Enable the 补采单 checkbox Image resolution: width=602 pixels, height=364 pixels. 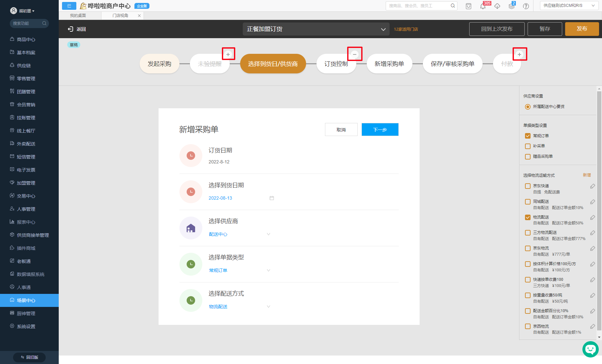pos(528,146)
